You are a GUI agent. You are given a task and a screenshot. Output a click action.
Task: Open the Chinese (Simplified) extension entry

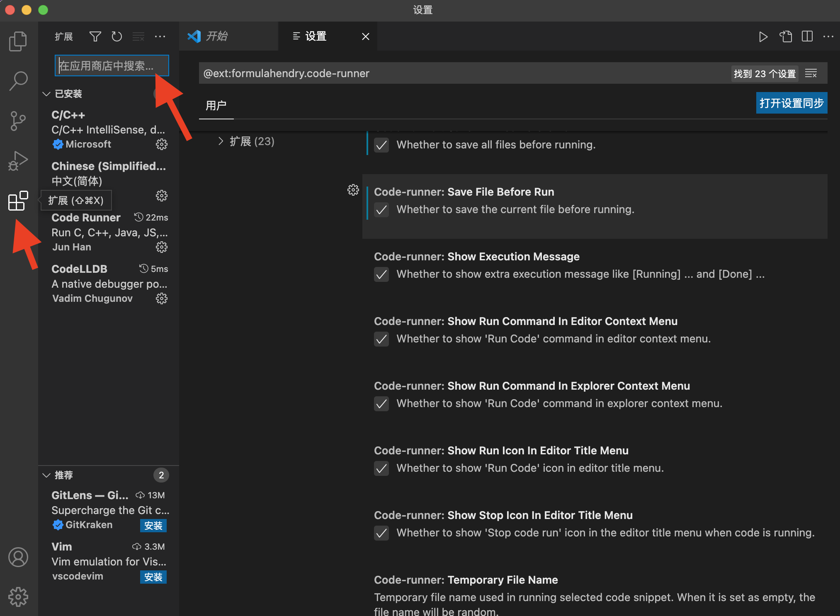pyautogui.click(x=109, y=181)
